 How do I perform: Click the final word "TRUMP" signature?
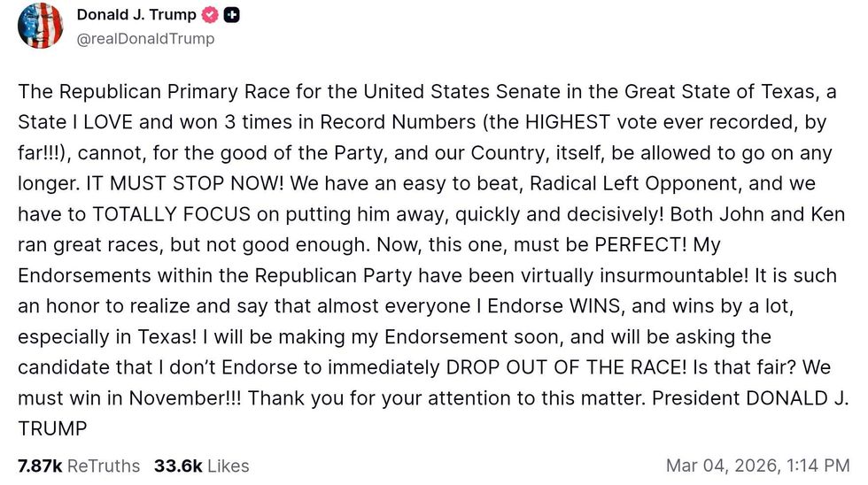52,428
